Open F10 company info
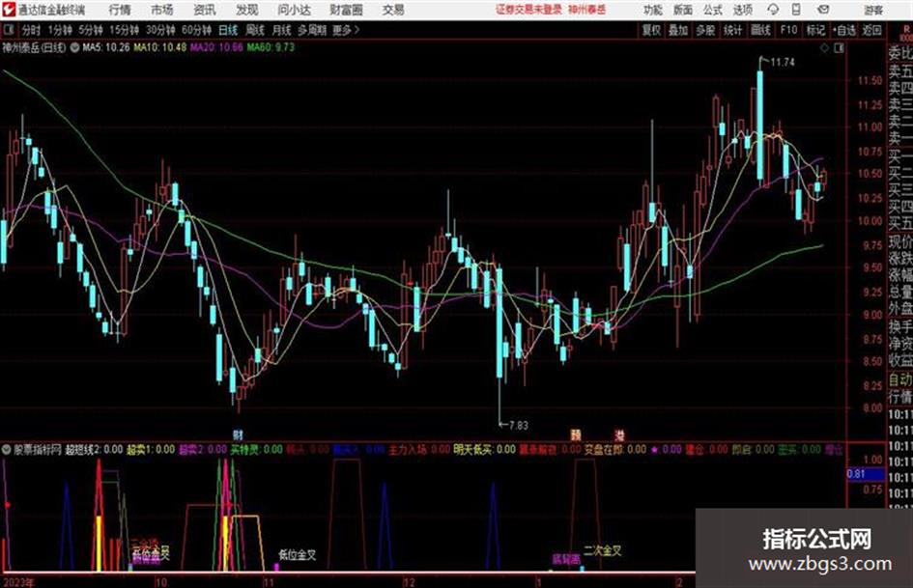The height and width of the screenshot is (588, 913). point(788,30)
